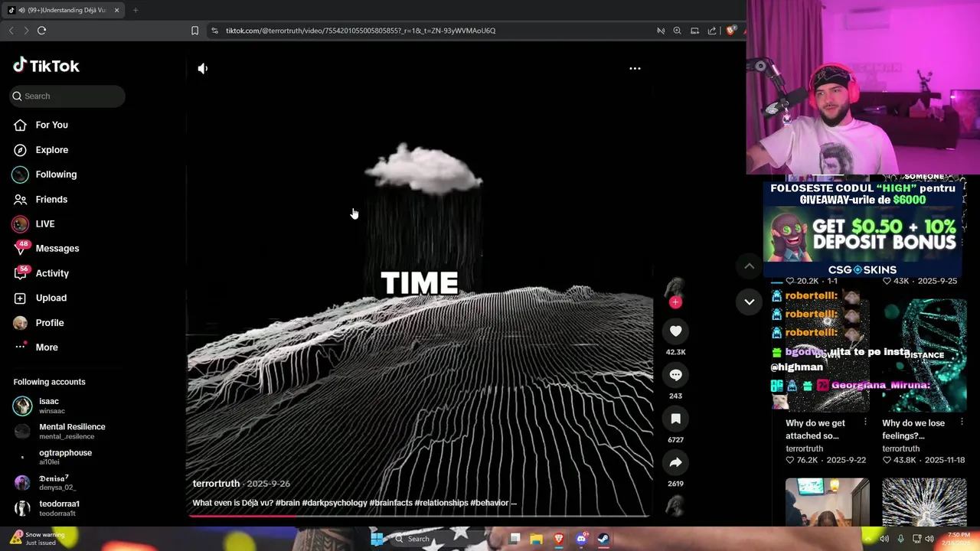Viewport: 980px width, 551px height.
Task: Show hidden system tray icons
Action: tap(868, 539)
